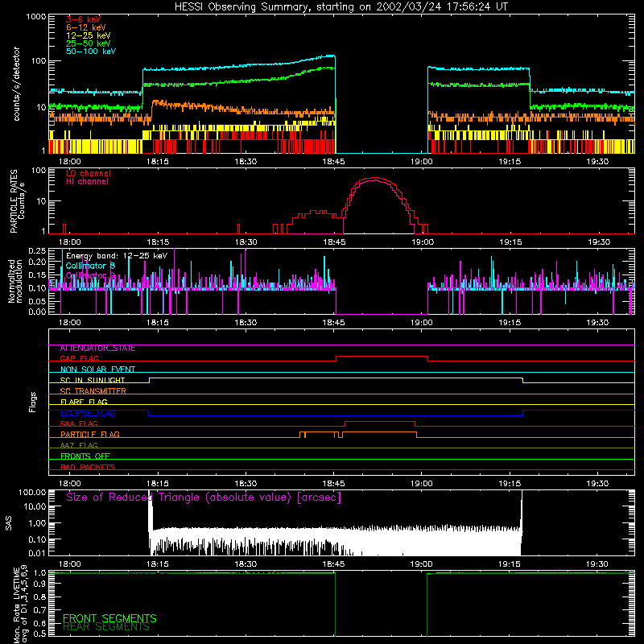The height and width of the screenshot is (644, 644).
Task: Click the PARTICLE RATES Counts/s axis label
Action: 17,201
